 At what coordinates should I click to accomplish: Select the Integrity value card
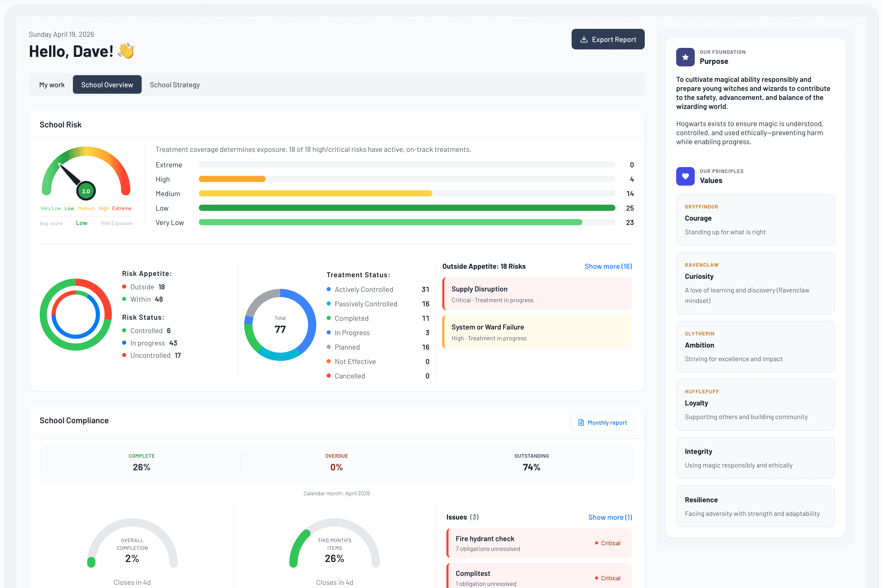coord(756,458)
